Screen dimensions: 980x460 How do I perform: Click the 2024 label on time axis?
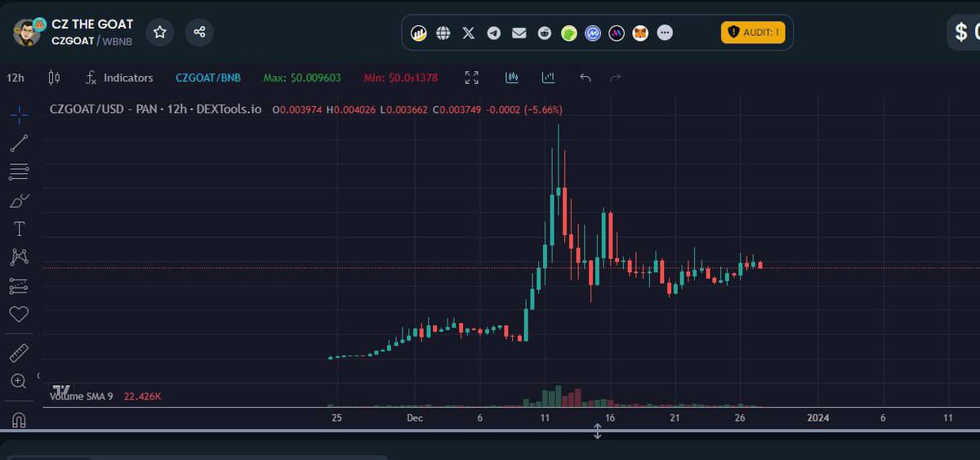tap(818, 418)
